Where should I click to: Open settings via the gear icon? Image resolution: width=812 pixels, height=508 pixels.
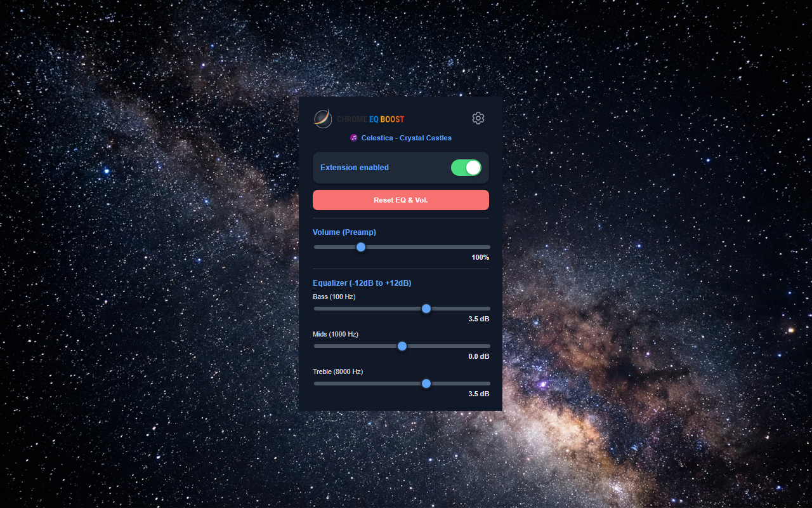[478, 118]
